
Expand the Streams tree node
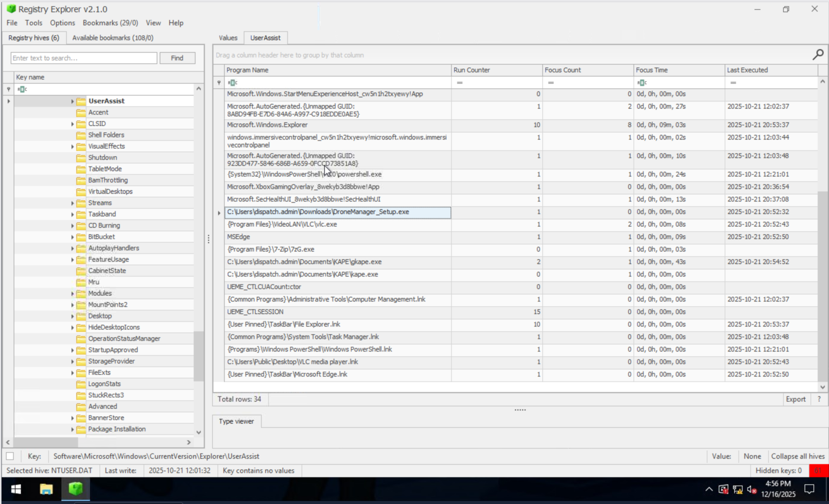tap(72, 203)
